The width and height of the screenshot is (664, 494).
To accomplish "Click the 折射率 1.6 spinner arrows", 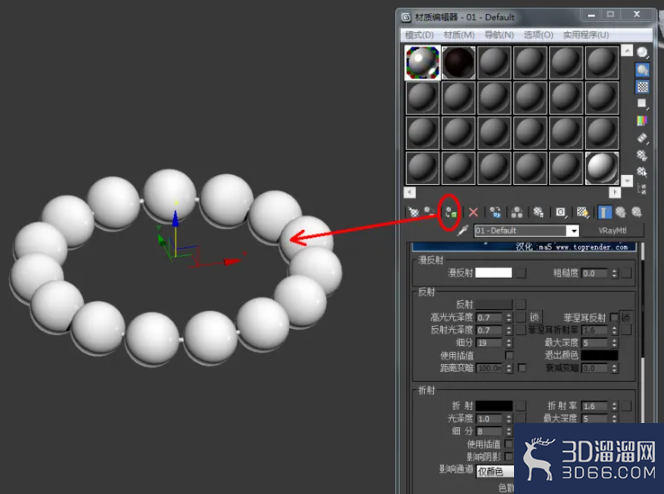I will [x=614, y=406].
